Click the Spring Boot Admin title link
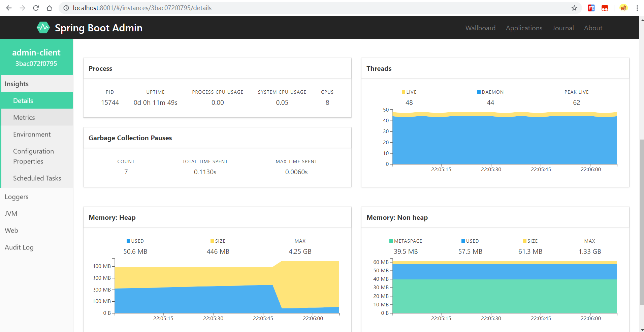This screenshot has height=332, width=644. (99, 28)
